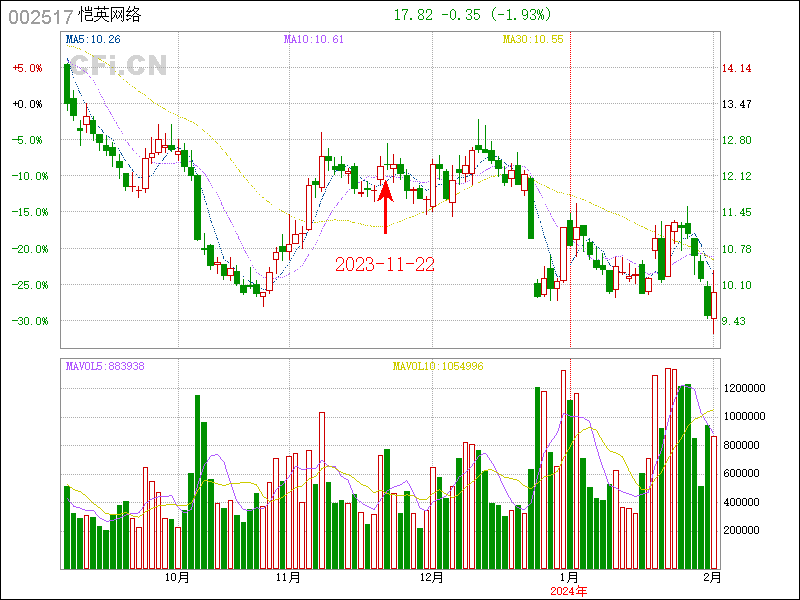Click the 14.14 price axis label

click(x=737, y=68)
